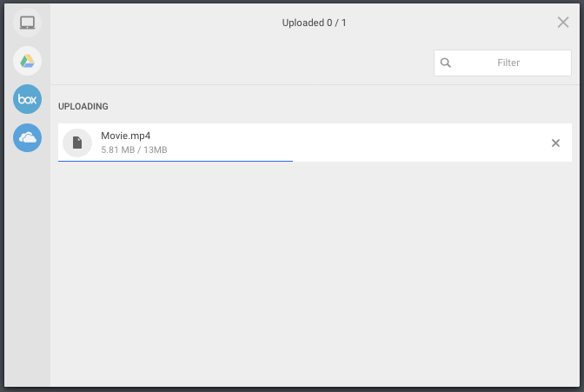584x392 pixels.
Task: Click the file icon beside Movie.mp4
Action: tap(77, 143)
